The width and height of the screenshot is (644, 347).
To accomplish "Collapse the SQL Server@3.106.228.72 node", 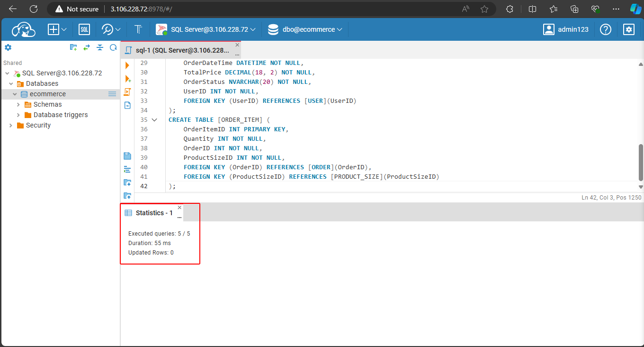I will [7, 73].
